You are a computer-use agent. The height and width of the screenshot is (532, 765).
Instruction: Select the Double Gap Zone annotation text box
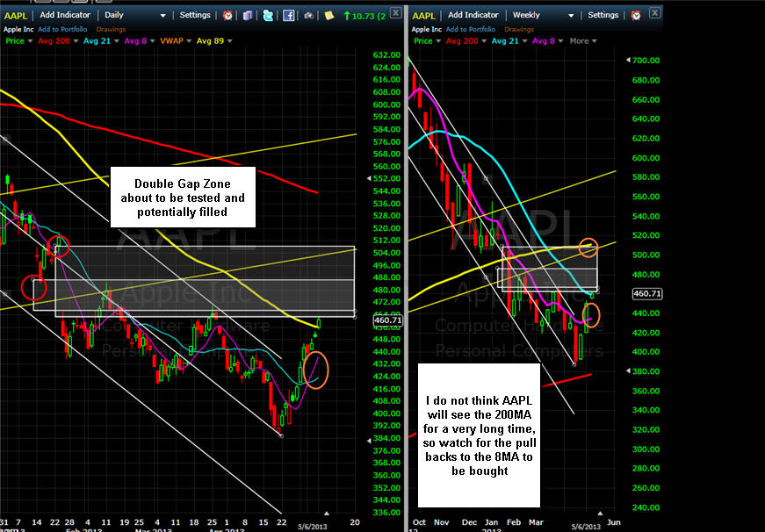point(183,197)
